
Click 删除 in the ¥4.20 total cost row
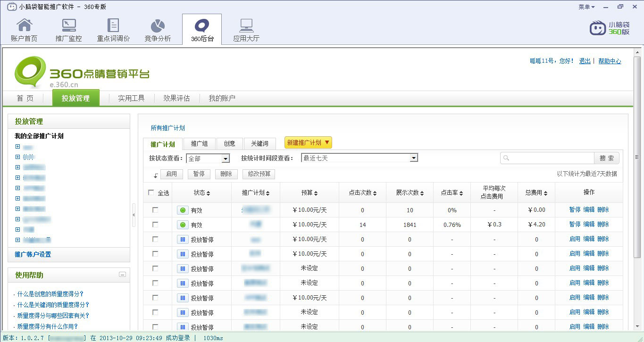pyautogui.click(x=603, y=224)
